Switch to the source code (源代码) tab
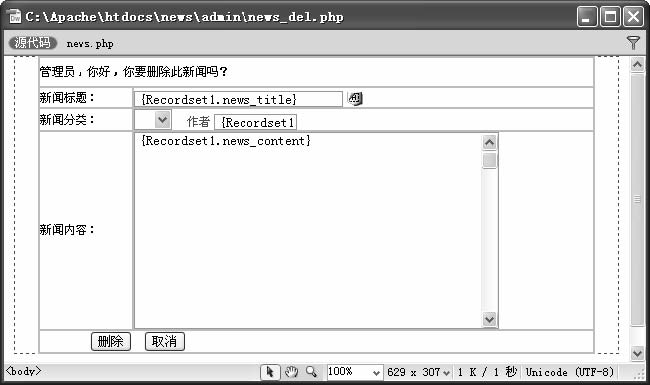This screenshot has height=385, width=650. point(32,43)
